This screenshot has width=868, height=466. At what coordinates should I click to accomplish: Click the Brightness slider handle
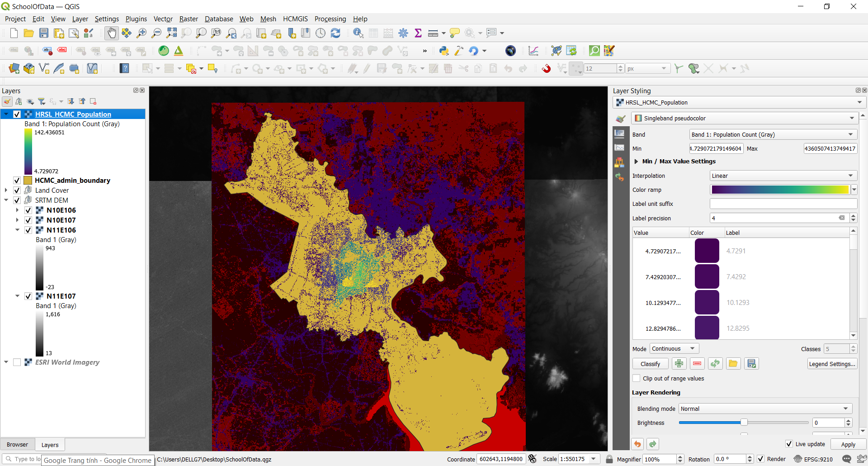(x=744, y=423)
